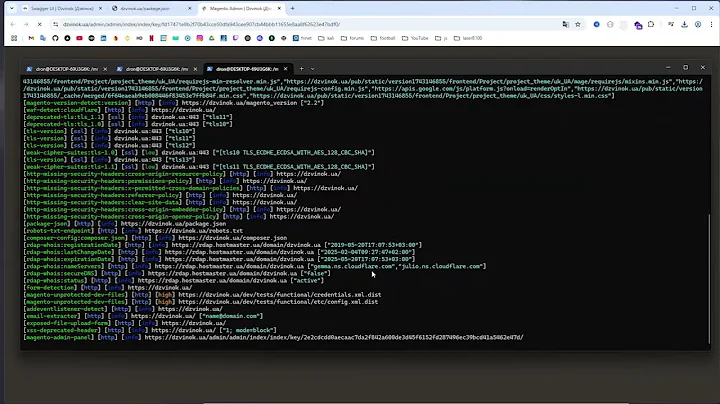Open Chrome media controls icon
Viewport: 720px width, 404px height.
(671, 24)
